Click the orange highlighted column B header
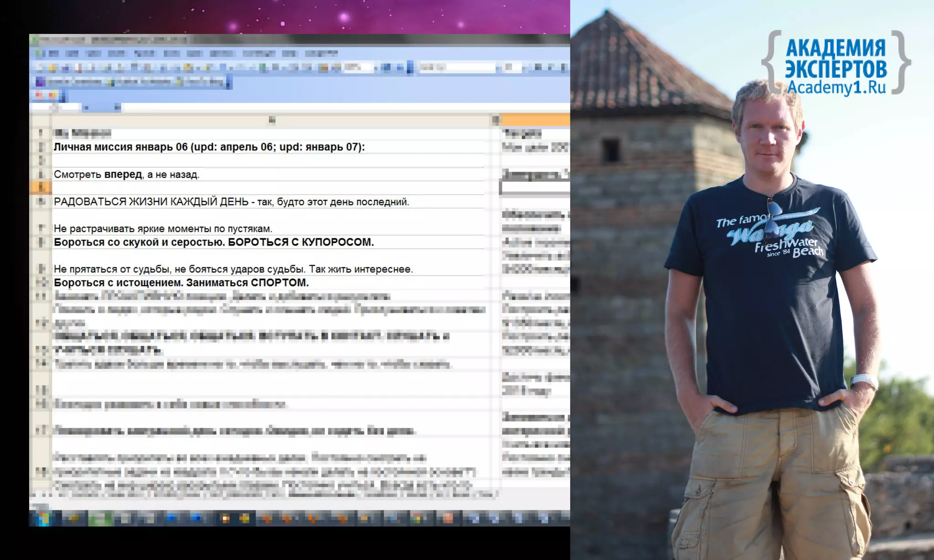This screenshot has height=560, width=934. point(535,120)
